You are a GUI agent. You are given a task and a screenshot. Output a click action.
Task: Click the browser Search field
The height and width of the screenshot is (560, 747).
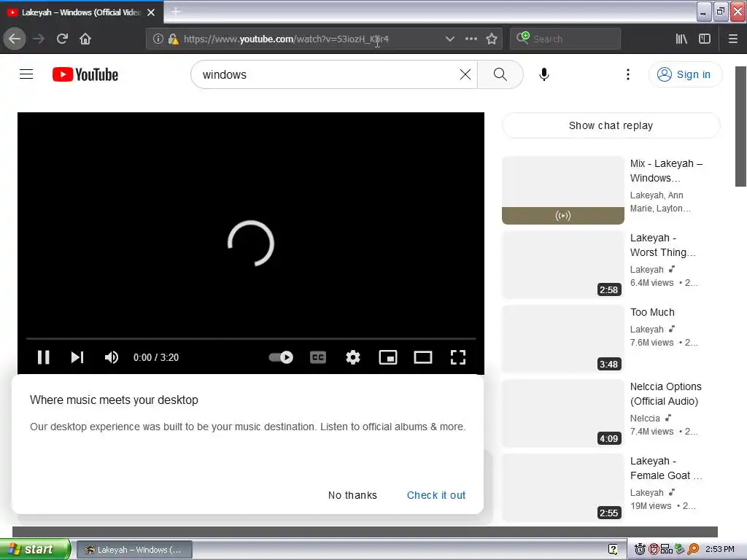[x=565, y=39]
